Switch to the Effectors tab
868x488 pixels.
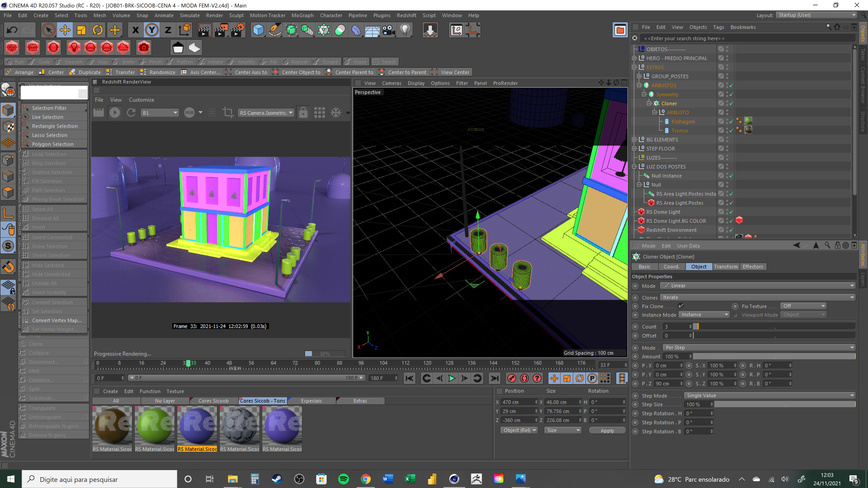click(752, 266)
